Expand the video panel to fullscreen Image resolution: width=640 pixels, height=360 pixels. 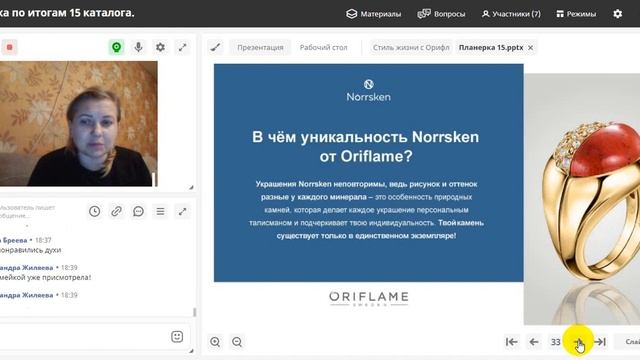pyautogui.click(x=182, y=47)
